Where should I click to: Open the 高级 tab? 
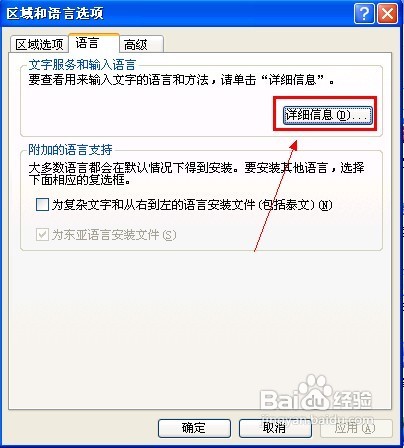[141, 44]
